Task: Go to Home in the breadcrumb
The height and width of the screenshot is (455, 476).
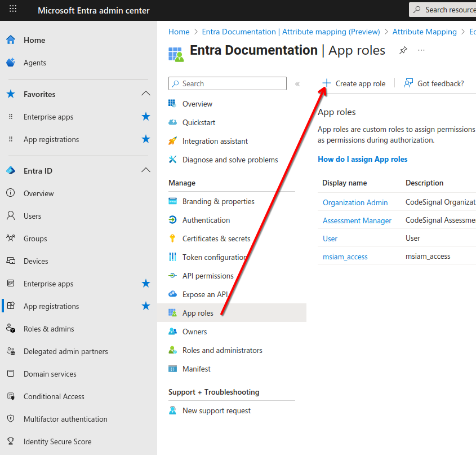Action: click(179, 32)
